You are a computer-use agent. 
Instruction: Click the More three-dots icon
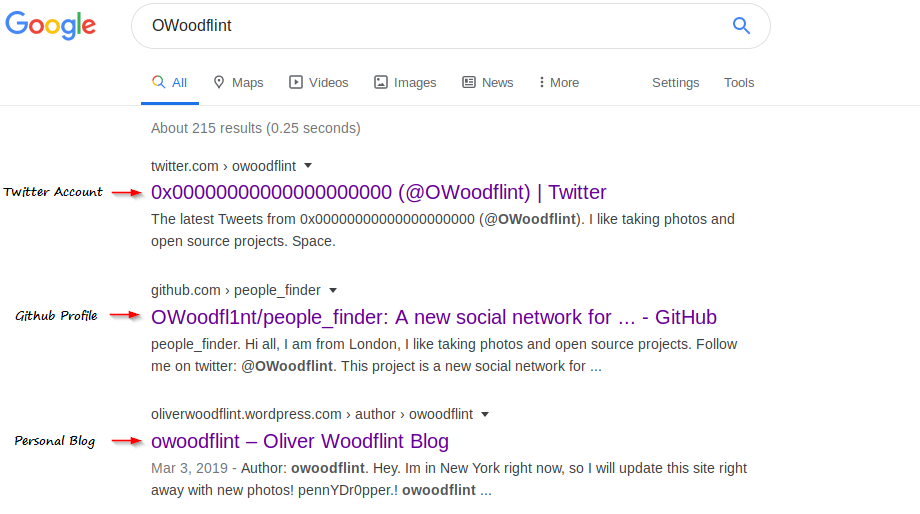[541, 82]
